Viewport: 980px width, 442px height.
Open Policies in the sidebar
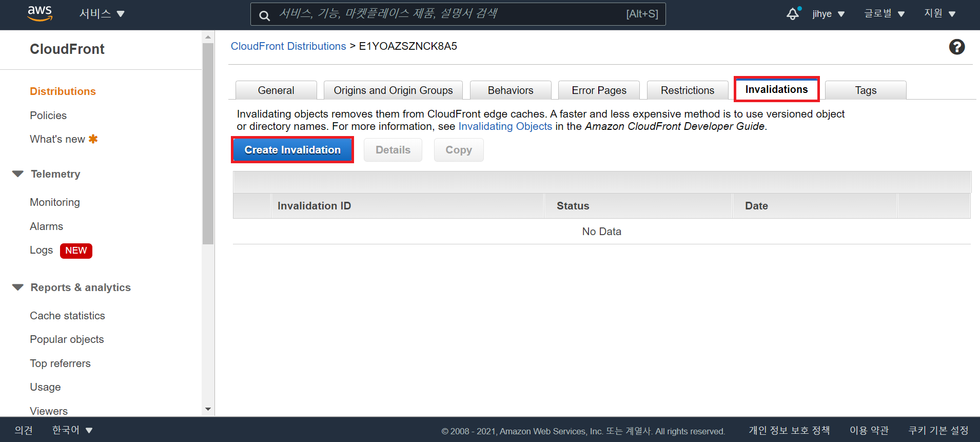point(48,116)
